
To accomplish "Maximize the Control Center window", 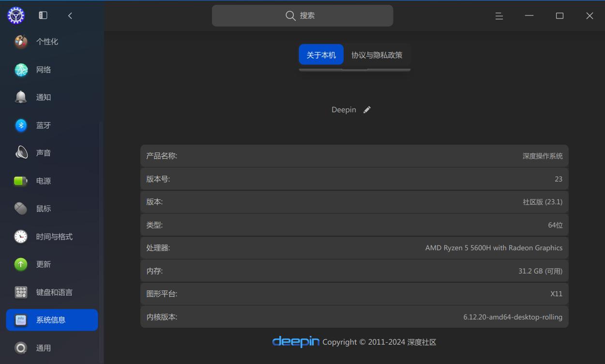I will (560, 16).
